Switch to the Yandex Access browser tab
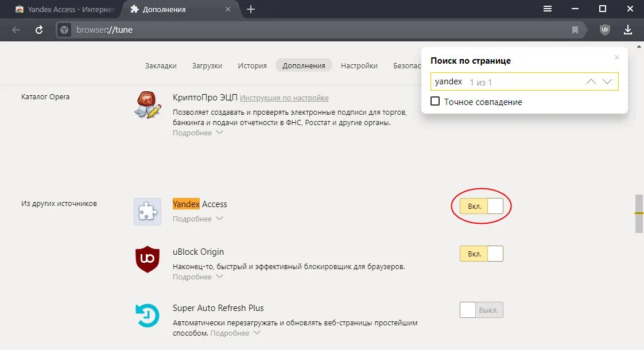The height and width of the screenshot is (350, 644). [x=65, y=9]
